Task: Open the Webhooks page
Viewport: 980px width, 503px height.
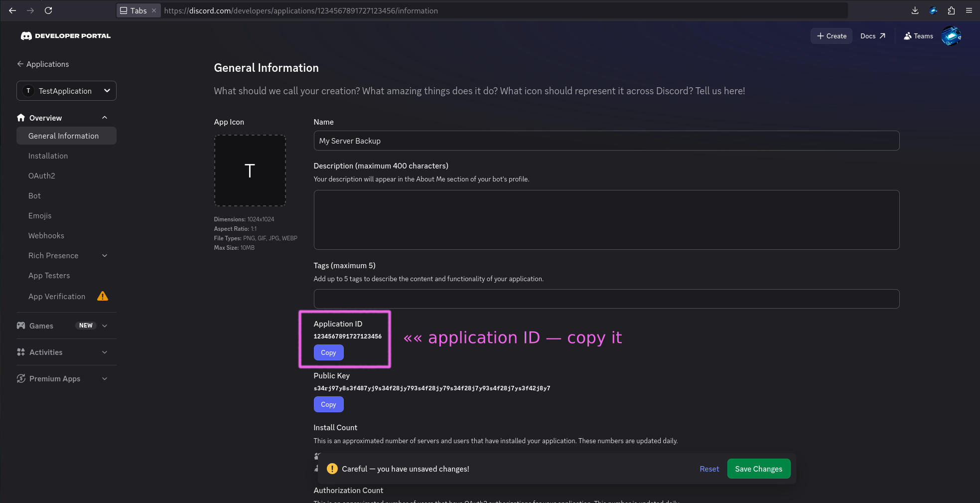Action: pyautogui.click(x=46, y=236)
